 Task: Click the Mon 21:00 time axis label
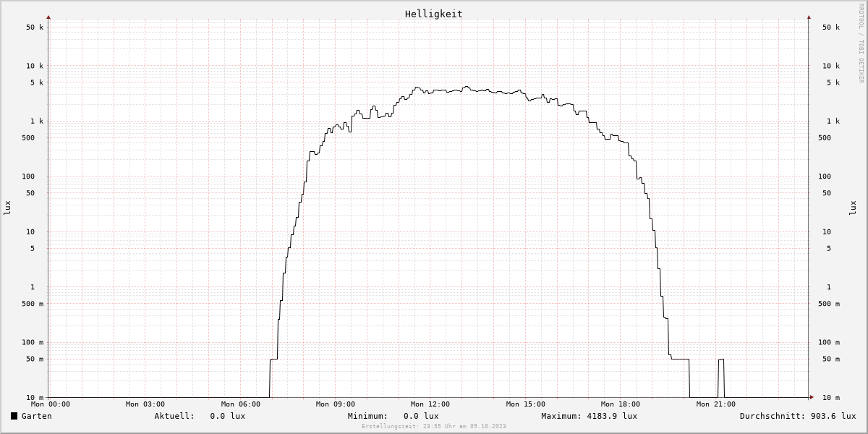[715, 404]
